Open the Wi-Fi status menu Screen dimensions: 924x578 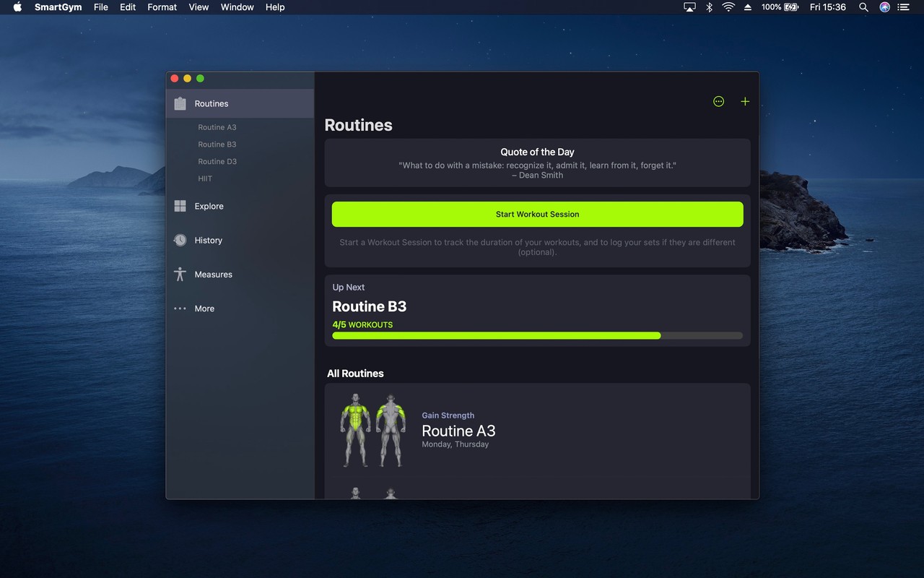[x=728, y=7]
